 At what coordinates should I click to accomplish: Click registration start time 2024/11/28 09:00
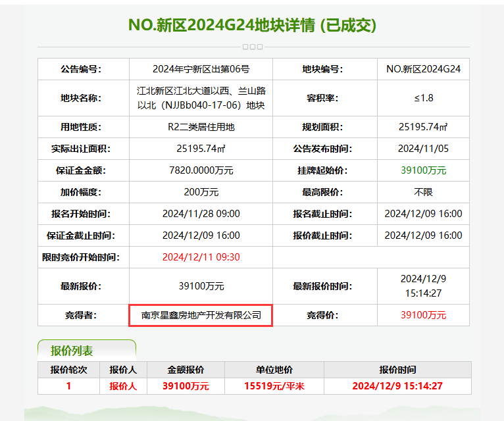[201, 214]
